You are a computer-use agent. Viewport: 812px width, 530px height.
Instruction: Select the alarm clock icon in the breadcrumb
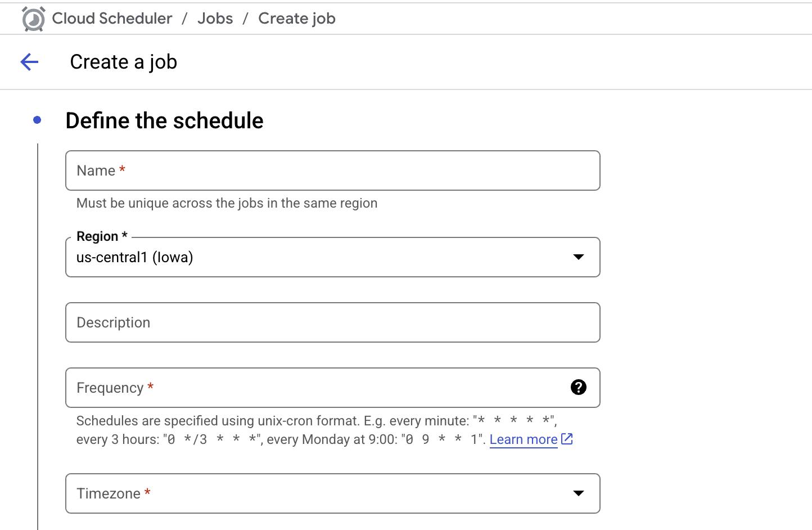click(33, 18)
